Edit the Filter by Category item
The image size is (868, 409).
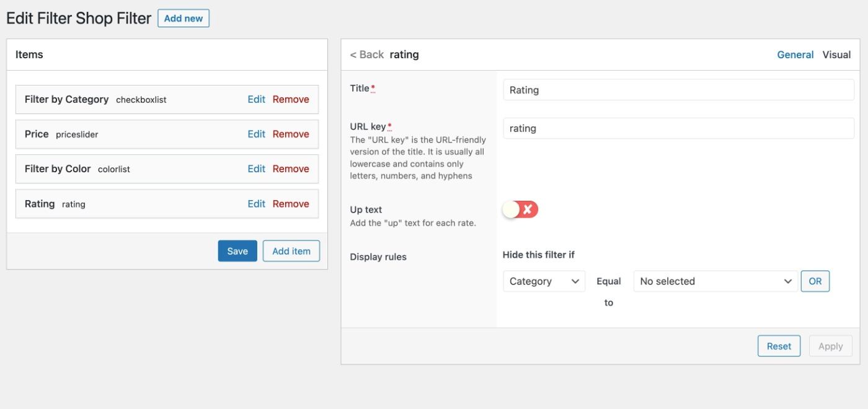256,99
